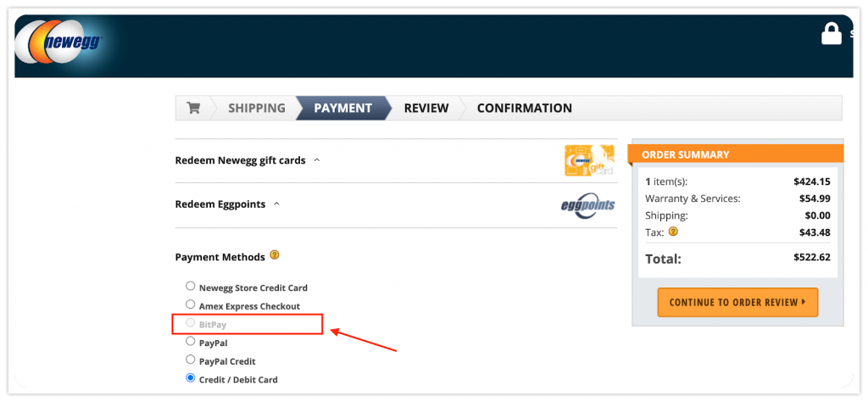The image size is (868, 402).
Task: Click the secure lock icon in header
Action: pos(832,34)
